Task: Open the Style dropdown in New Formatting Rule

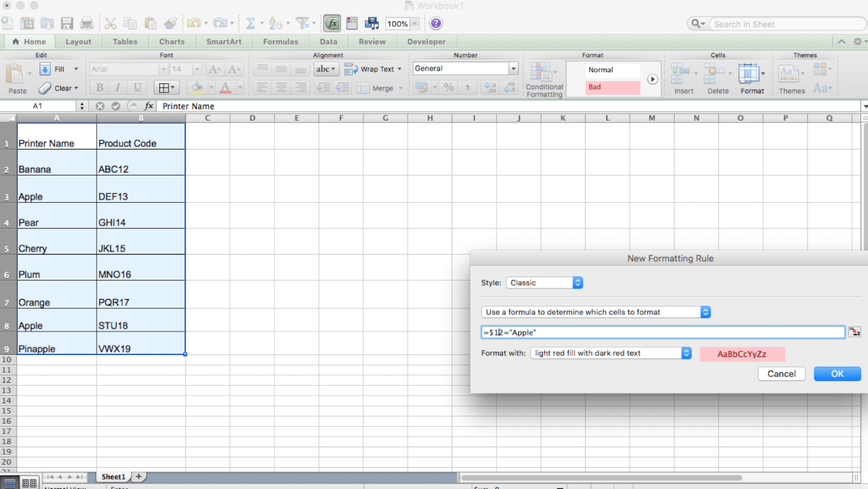Action: pos(544,282)
